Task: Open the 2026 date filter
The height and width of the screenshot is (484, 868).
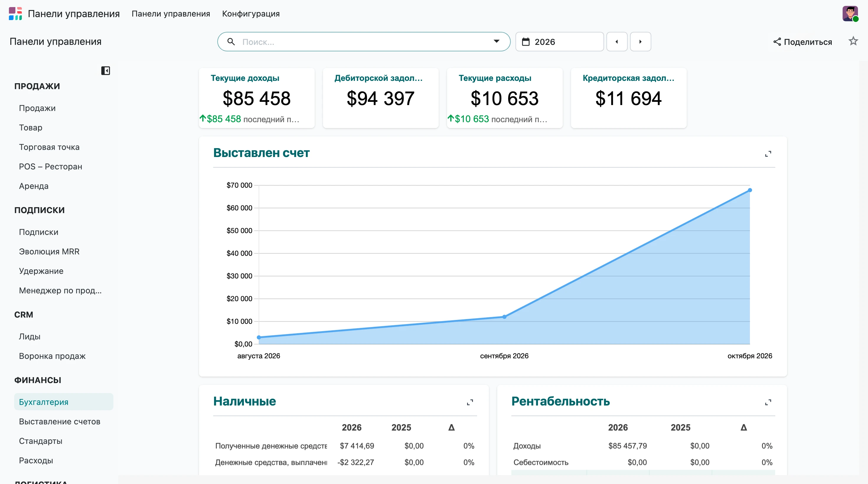Action: (x=559, y=42)
